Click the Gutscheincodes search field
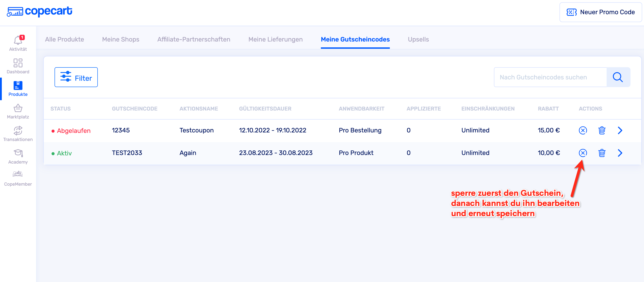Viewport: 644px width, 282px height. pyautogui.click(x=550, y=77)
